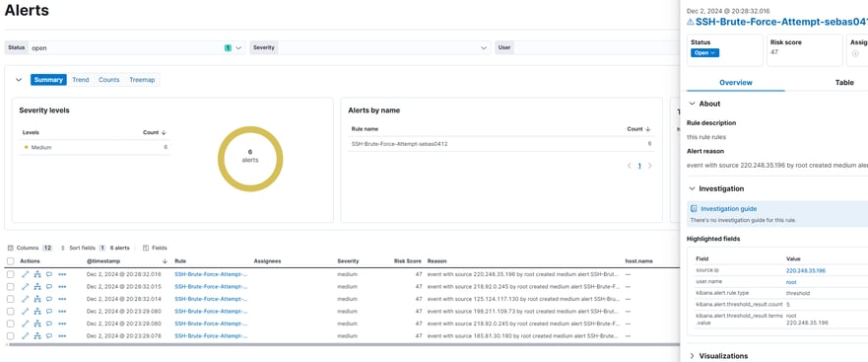
Task: Switch to the Summary view
Action: click(x=48, y=80)
